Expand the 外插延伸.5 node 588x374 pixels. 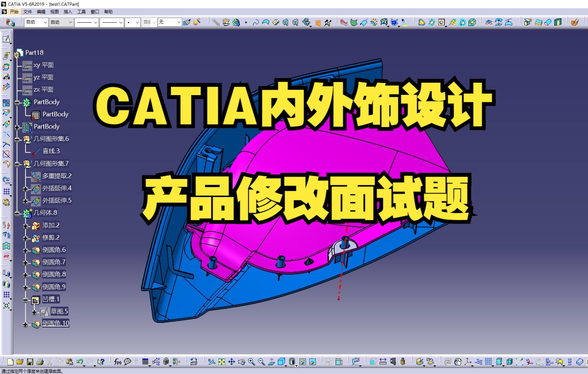pyautogui.click(x=26, y=201)
